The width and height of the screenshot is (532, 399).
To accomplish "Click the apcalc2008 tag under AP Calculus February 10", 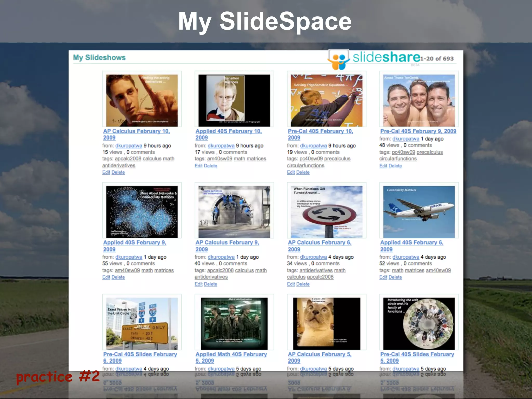I will coord(128,159).
